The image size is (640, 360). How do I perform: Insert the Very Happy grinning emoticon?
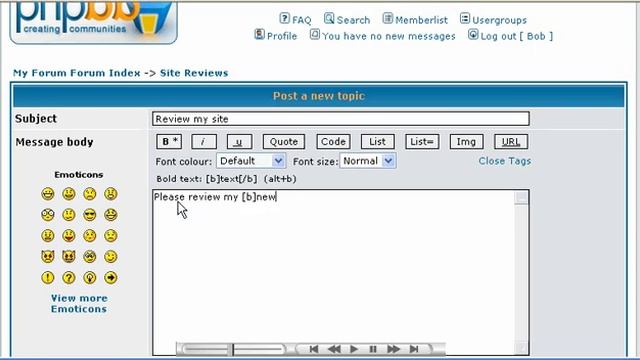[x=48, y=194]
